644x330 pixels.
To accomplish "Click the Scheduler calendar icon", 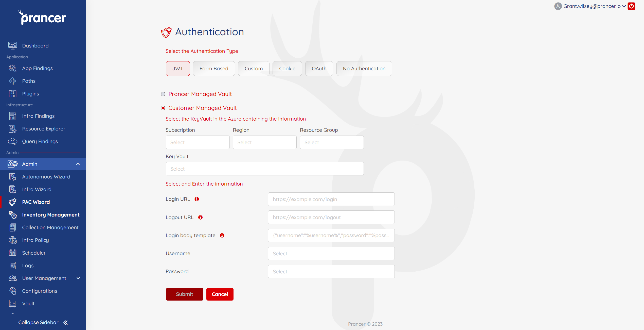I will [x=12, y=253].
